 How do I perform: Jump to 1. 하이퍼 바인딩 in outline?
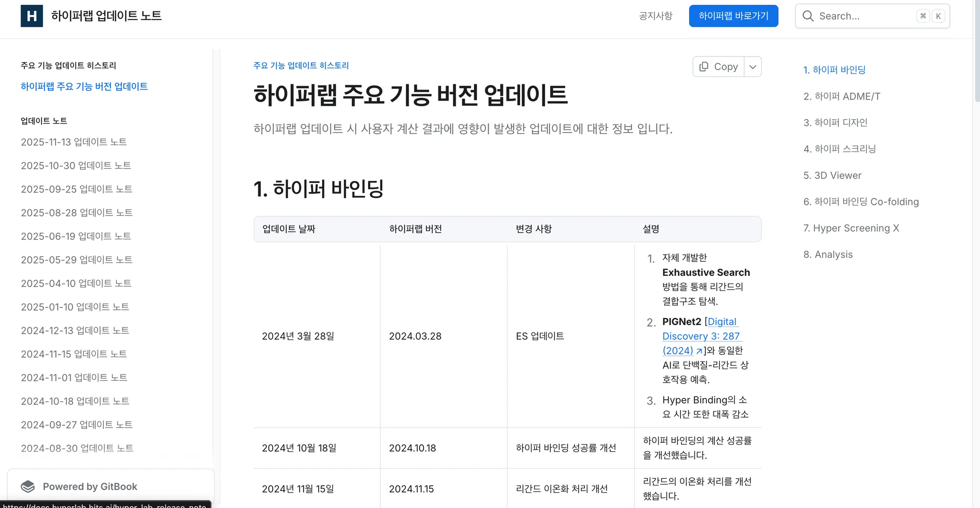[x=834, y=69]
